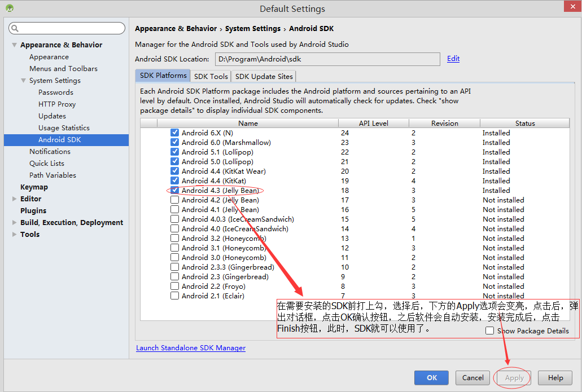Screen dimensions: 582x392
Task: Open Quick Lists settings
Action: 47,164
